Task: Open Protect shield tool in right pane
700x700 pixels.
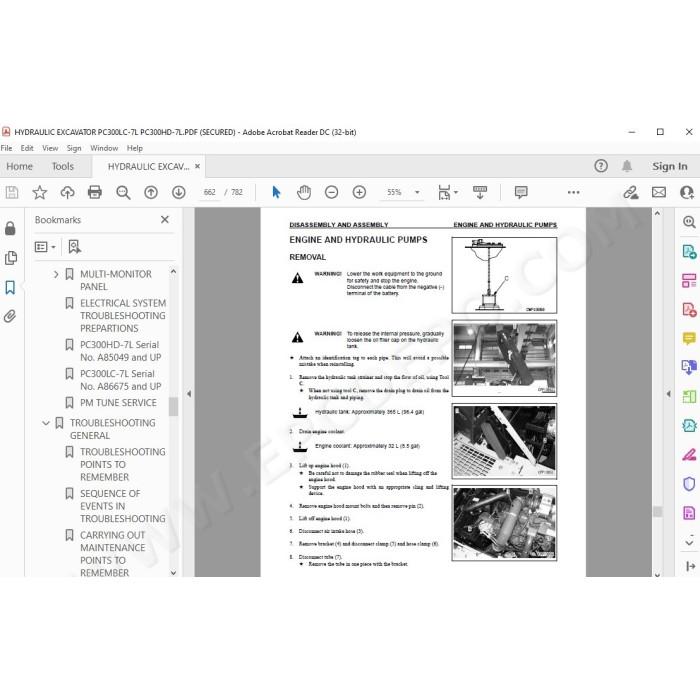Action: click(689, 483)
